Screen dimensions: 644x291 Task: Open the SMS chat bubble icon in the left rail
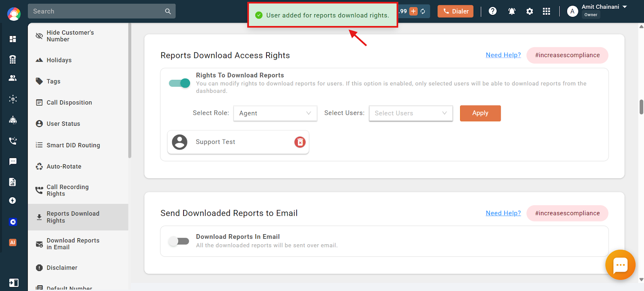[x=13, y=162]
